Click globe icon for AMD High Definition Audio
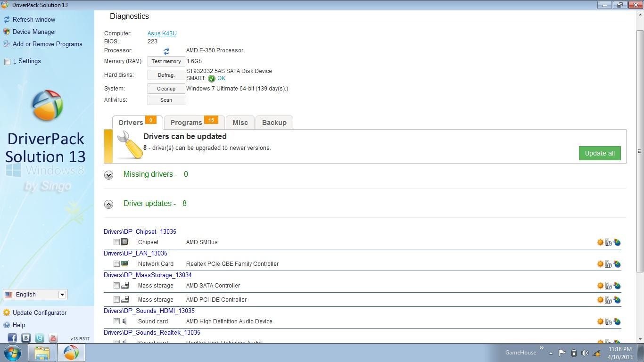This screenshot has height=362, width=644. coord(617,321)
